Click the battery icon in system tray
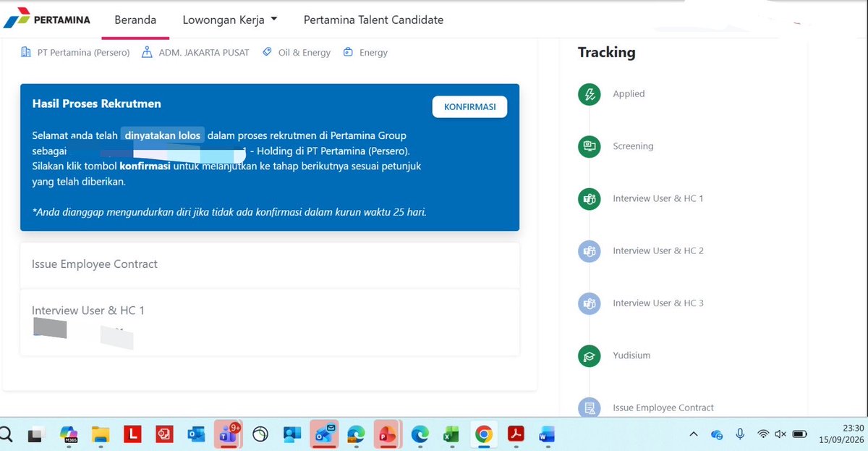Image resolution: width=868 pixels, height=451 pixels. point(799,434)
